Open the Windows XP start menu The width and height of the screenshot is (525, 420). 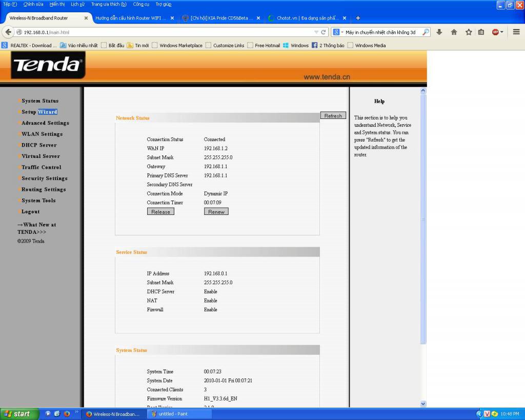19,414
